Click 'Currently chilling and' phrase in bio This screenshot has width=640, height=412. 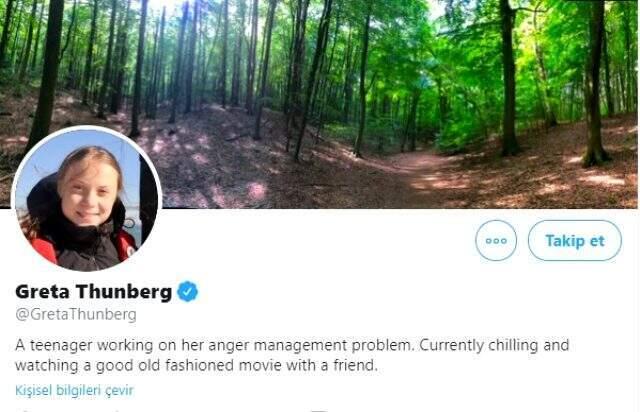(x=494, y=346)
